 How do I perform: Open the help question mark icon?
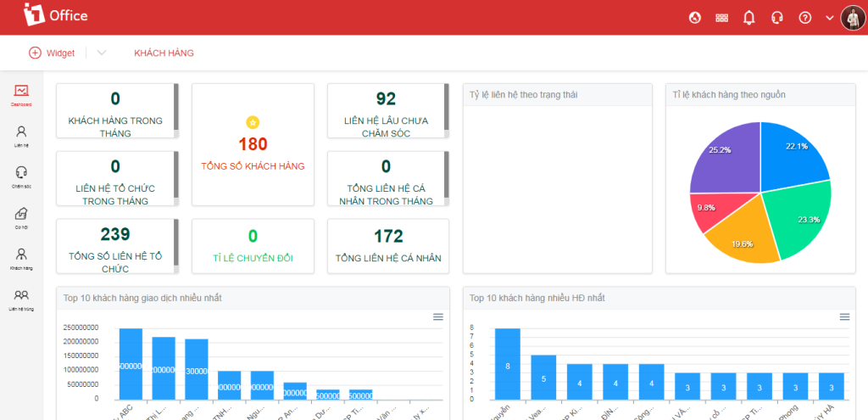pos(805,18)
